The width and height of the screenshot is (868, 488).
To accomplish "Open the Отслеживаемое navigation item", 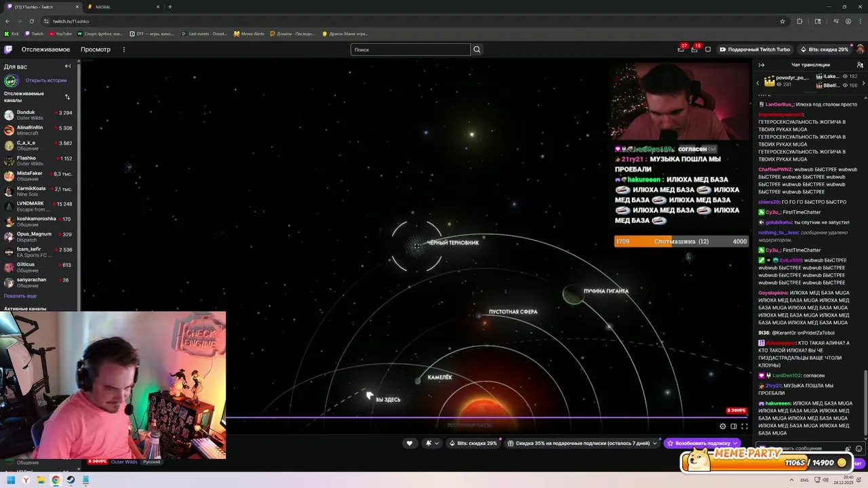I will (x=45, y=49).
